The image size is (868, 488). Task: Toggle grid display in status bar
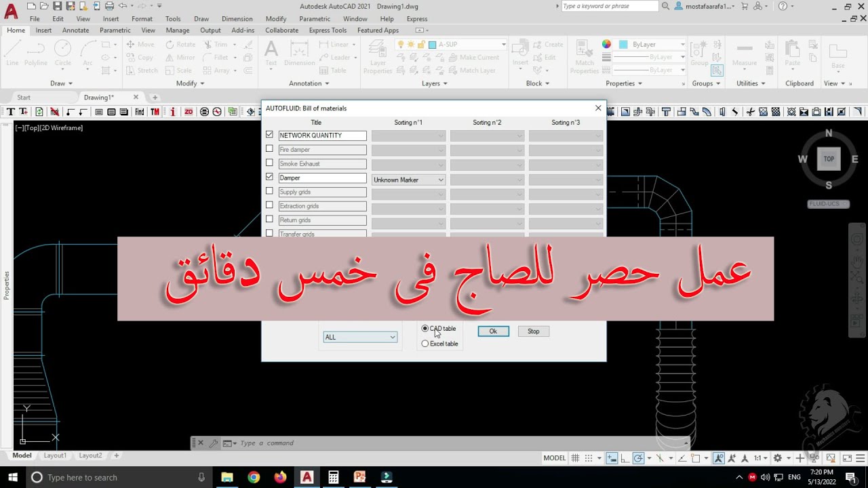pos(574,458)
